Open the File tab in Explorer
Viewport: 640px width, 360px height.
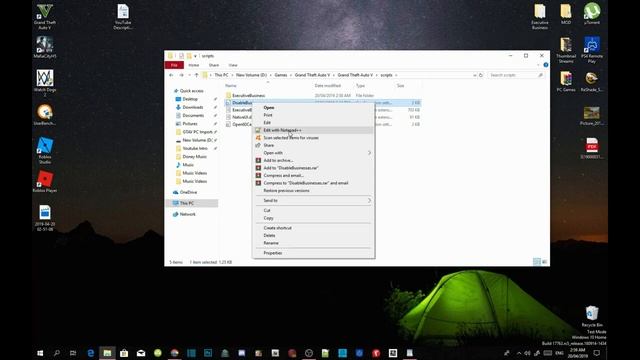click(x=174, y=65)
